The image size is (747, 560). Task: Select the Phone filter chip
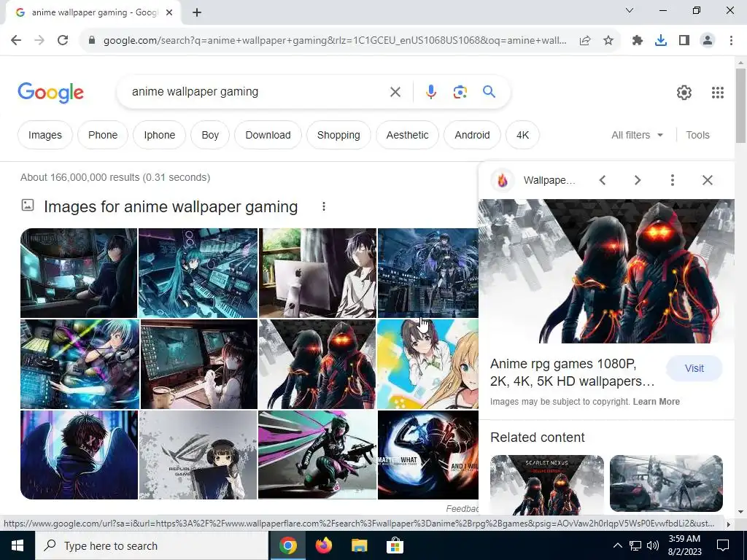(x=102, y=135)
